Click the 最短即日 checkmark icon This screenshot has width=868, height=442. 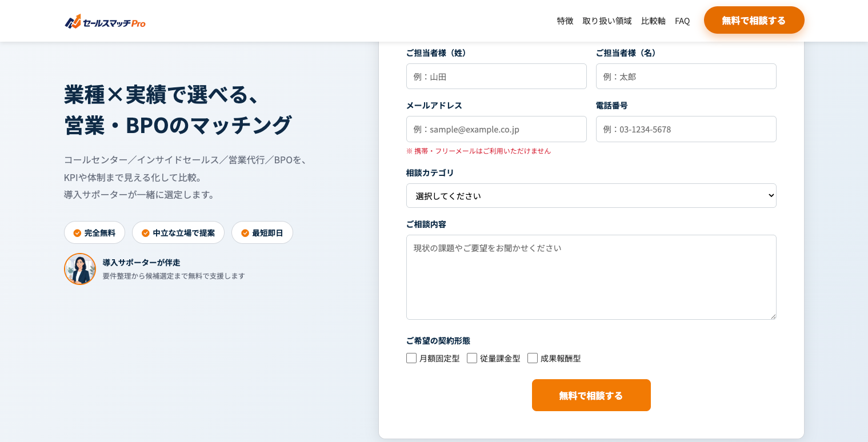tap(245, 233)
